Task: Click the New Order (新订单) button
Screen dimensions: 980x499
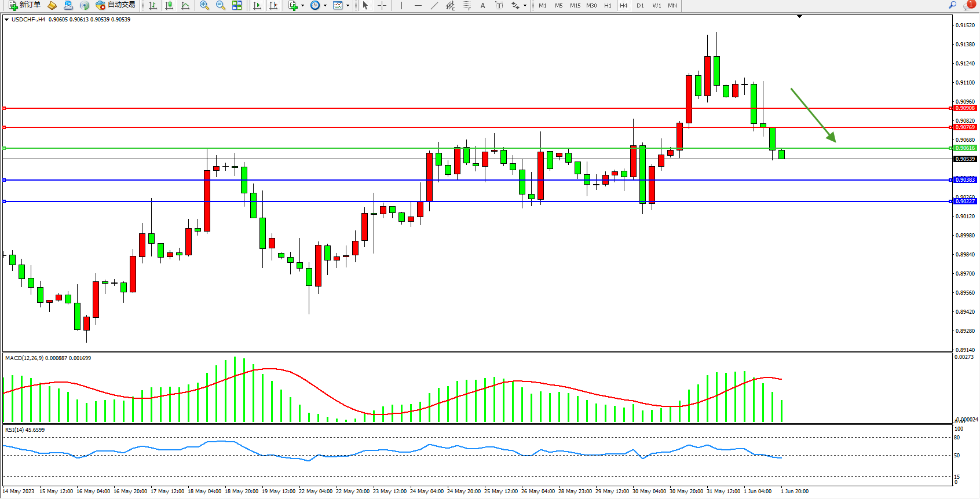Action: [x=24, y=5]
